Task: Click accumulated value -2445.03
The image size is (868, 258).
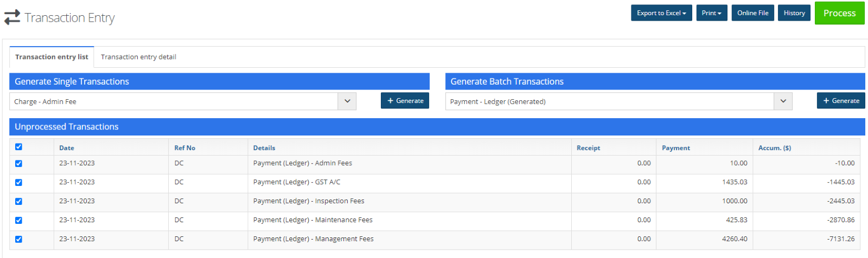Action: tap(841, 201)
